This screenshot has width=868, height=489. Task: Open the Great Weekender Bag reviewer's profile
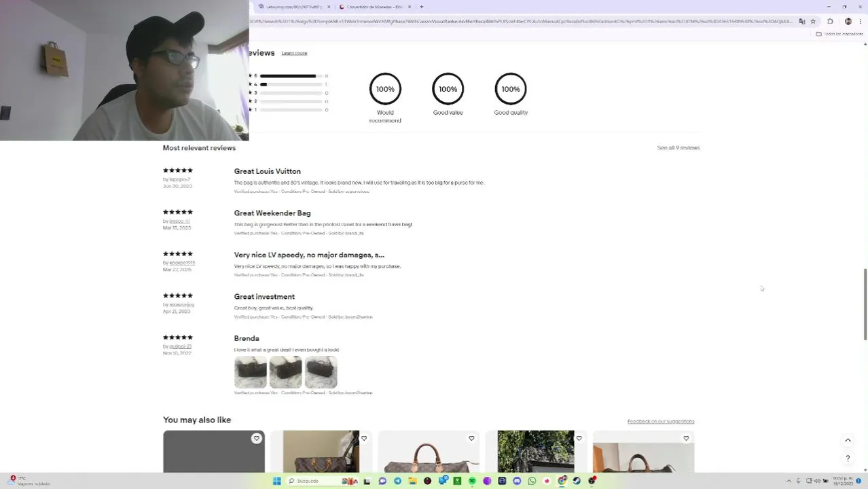click(x=180, y=221)
